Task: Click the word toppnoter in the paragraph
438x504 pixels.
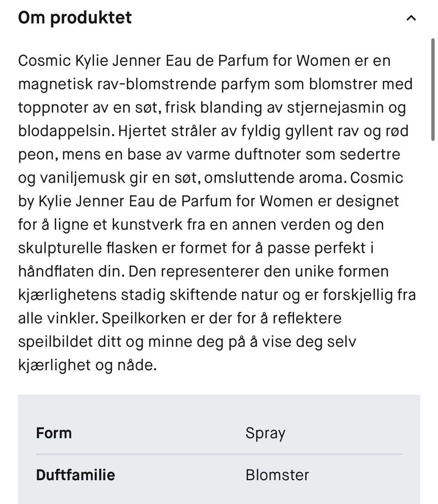Action: point(53,108)
